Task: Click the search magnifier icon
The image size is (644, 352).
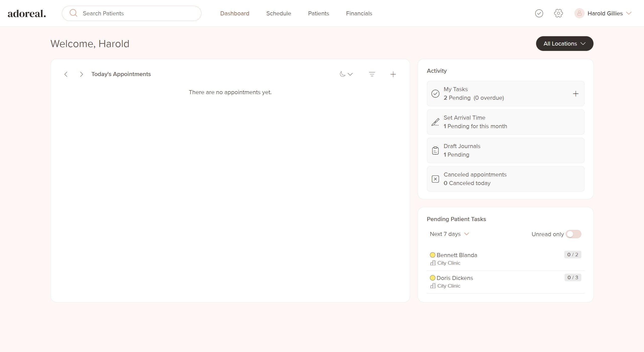Action: pos(73,13)
